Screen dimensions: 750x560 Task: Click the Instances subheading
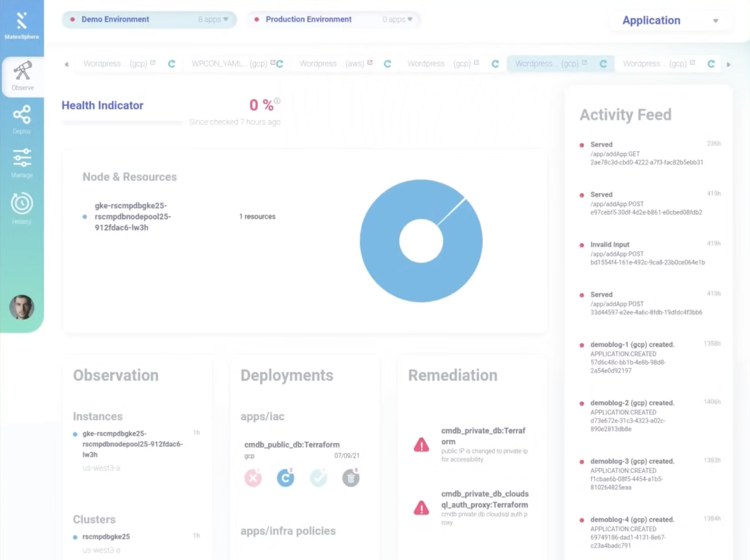coord(98,416)
